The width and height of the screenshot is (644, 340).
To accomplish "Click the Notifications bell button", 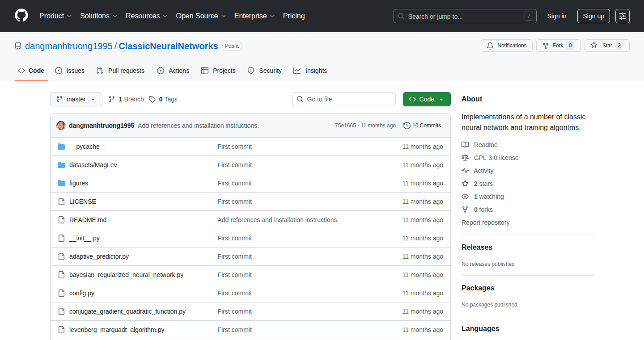I will point(507,46).
